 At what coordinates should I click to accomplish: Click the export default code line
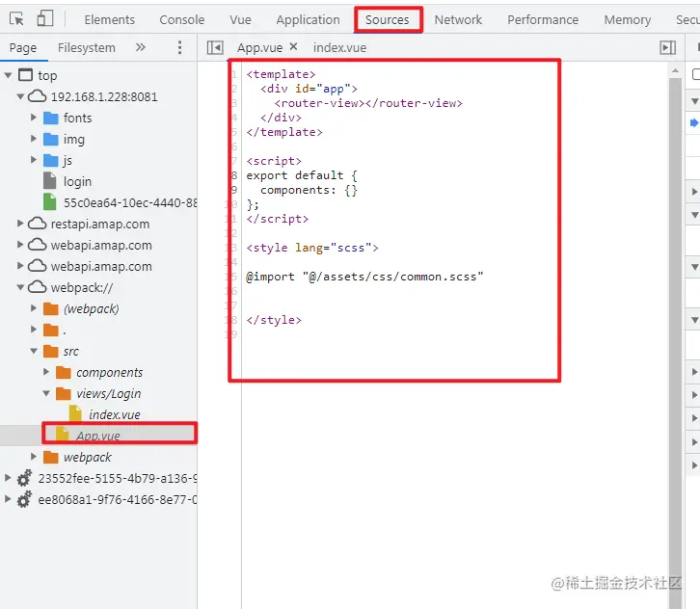(x=302, y=175)
